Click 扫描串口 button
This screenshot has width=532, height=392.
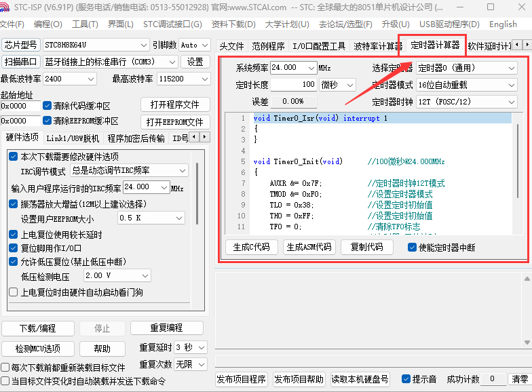click(x=20, y=62)
